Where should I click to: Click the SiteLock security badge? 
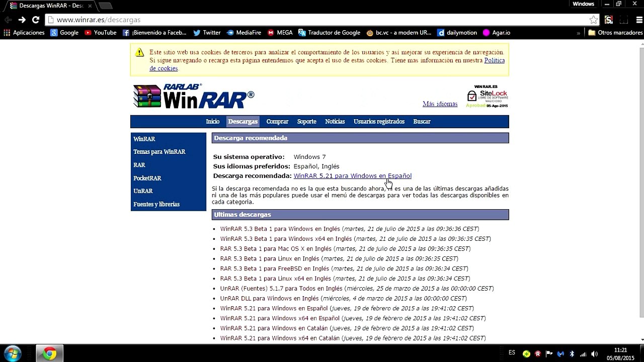[x=487, y=96]
